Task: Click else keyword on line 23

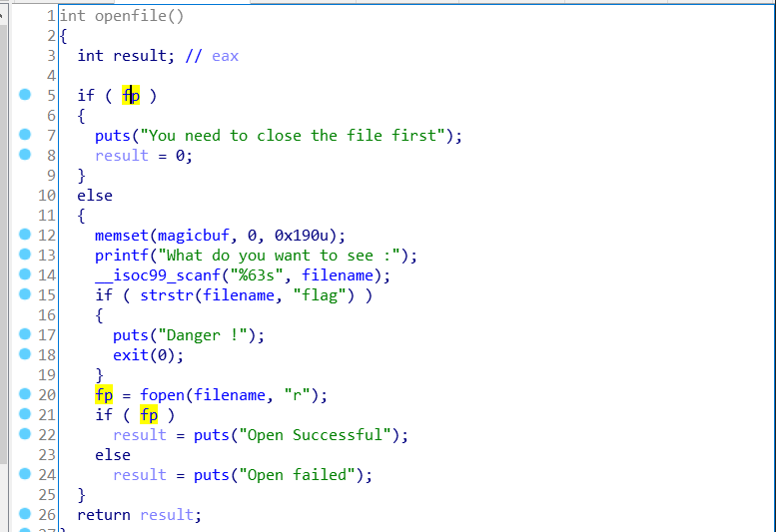Action: coord(113,455)
